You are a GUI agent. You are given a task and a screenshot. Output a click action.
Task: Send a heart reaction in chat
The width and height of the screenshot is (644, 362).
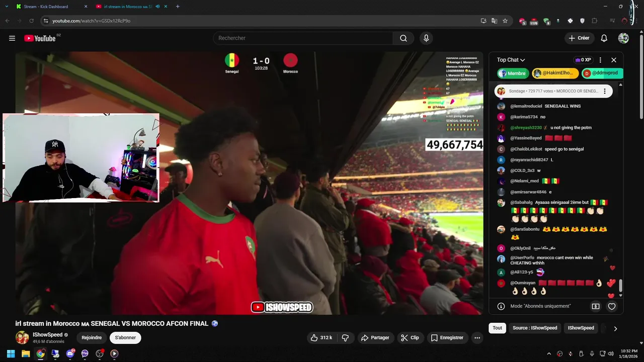tap(612, 306)
